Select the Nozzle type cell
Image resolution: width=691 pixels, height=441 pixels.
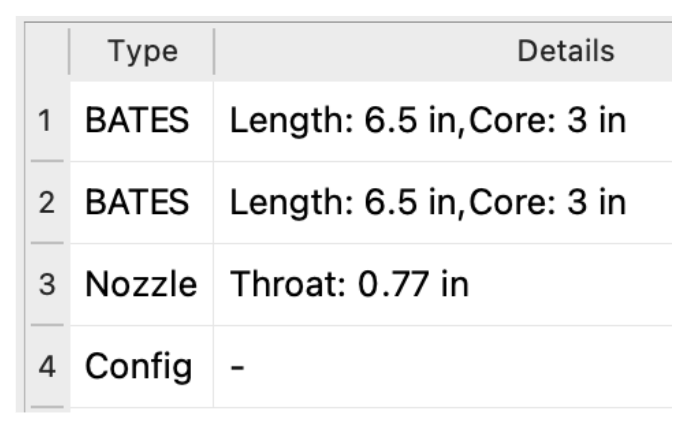click(x=142, y=284)
